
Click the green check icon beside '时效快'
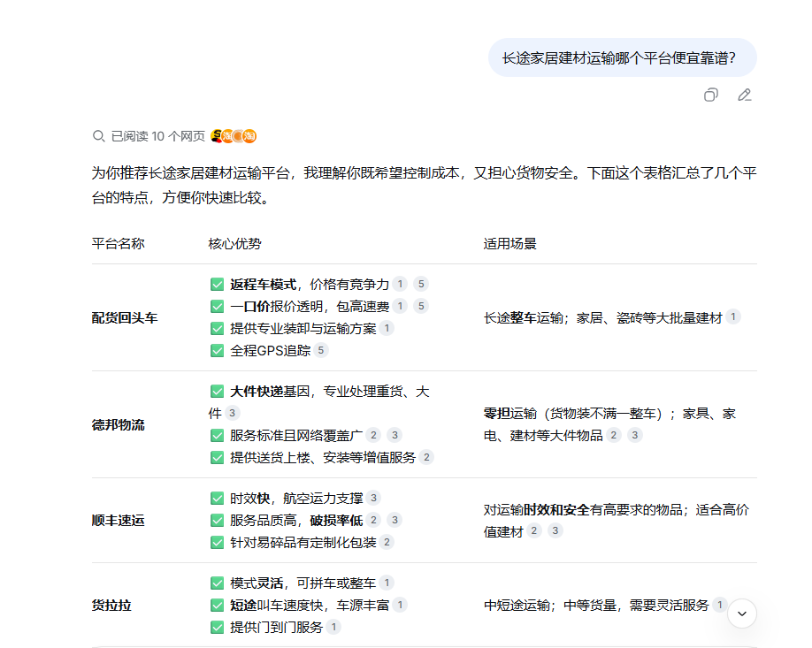coord(217,499)
